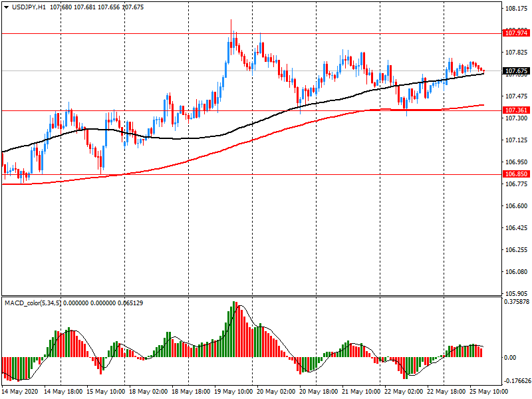Select the 107.675 current price label
The height and width of the screenshot is (399, 532).
[517, 70]
